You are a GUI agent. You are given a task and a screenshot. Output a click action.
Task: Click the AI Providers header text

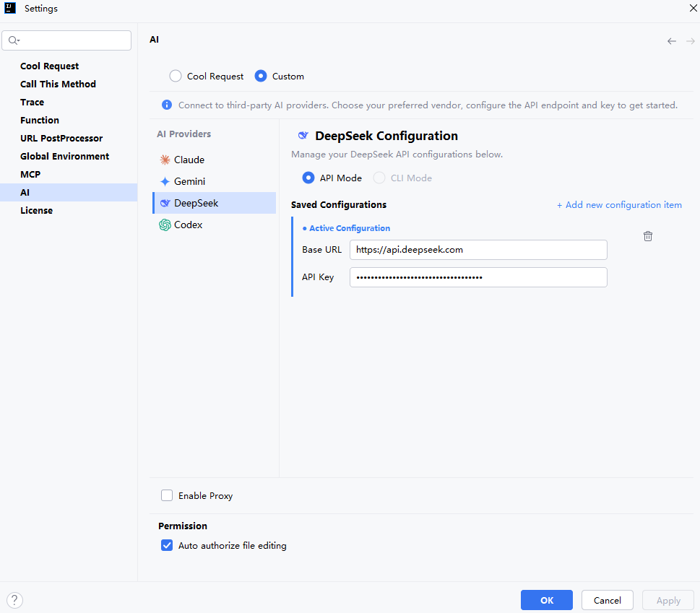pyautogui.click(x=184, y=134)
